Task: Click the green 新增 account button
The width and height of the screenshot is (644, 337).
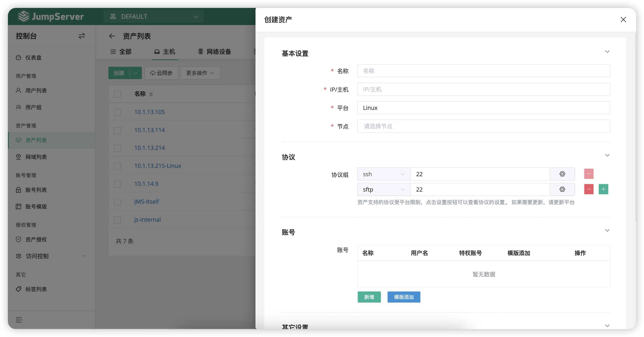Action: click(x=369, y=297)
